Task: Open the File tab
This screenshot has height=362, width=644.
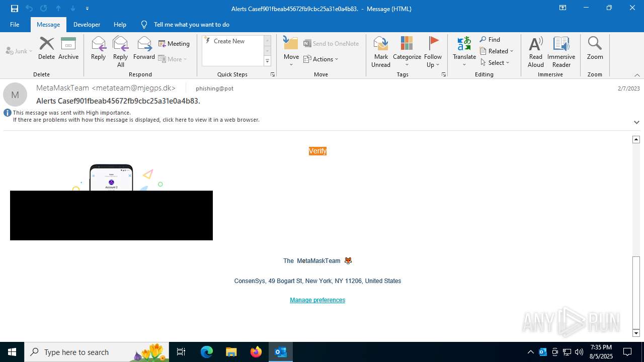Action: tap(15, 25)
